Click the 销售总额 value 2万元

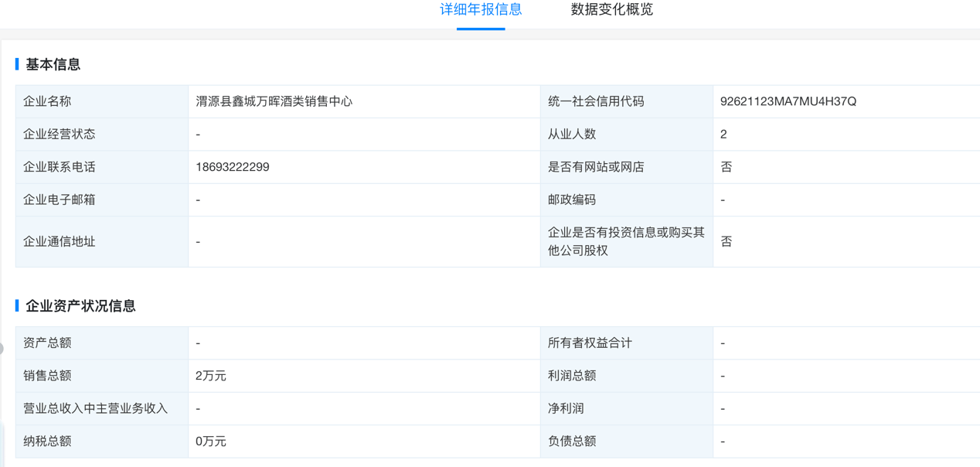(211, 376)
